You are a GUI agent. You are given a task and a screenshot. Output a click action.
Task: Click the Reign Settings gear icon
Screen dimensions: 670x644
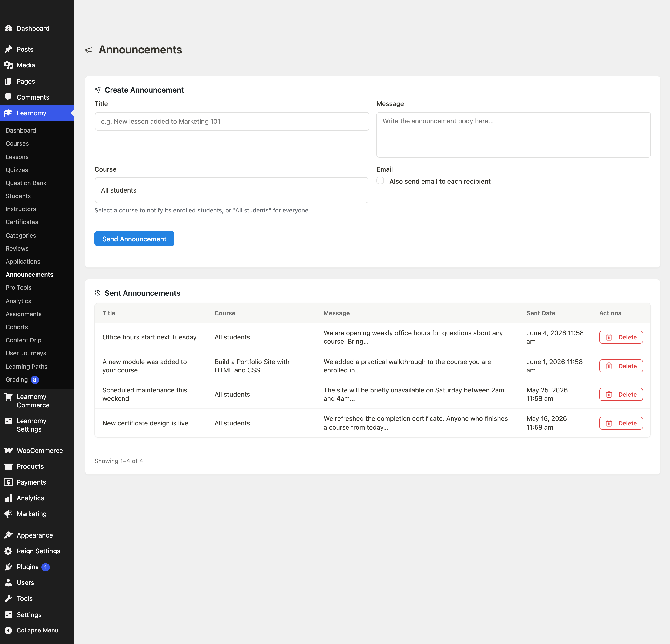(x=8, y=551)
